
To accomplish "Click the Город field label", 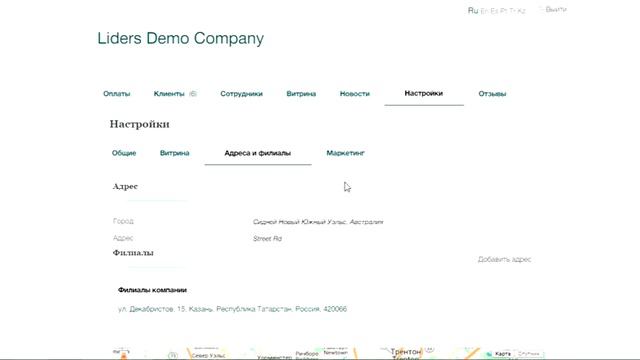I will [123, 221].
